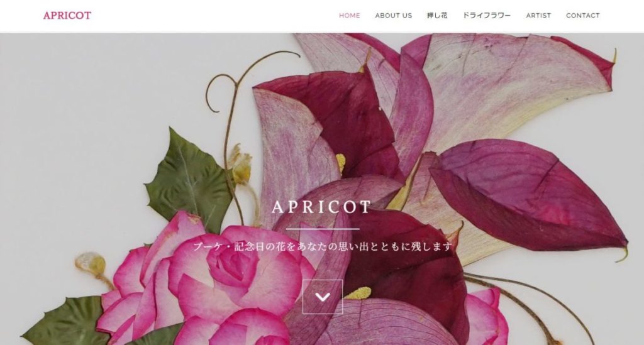
Task: Click the scroll-down chevron arrow box
Action: tap(323, 297)
